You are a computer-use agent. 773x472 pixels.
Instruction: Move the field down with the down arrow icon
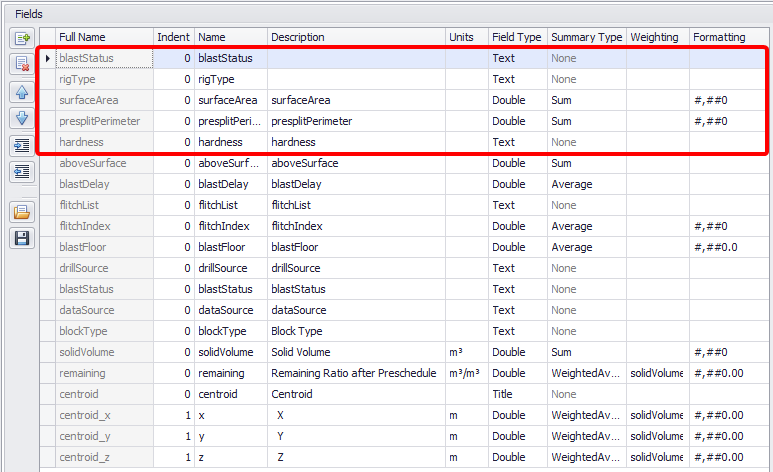coord(22,118)
